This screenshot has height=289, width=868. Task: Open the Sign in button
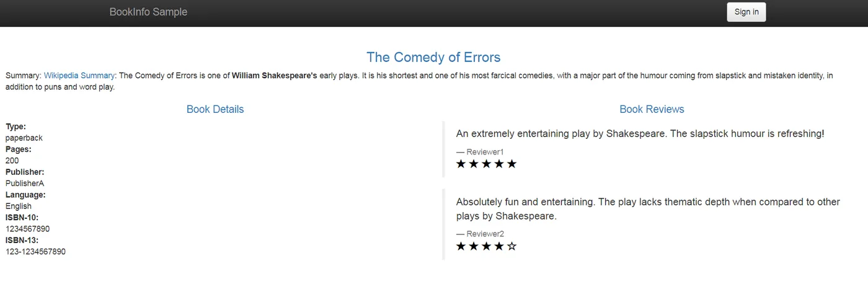(746, 12)
